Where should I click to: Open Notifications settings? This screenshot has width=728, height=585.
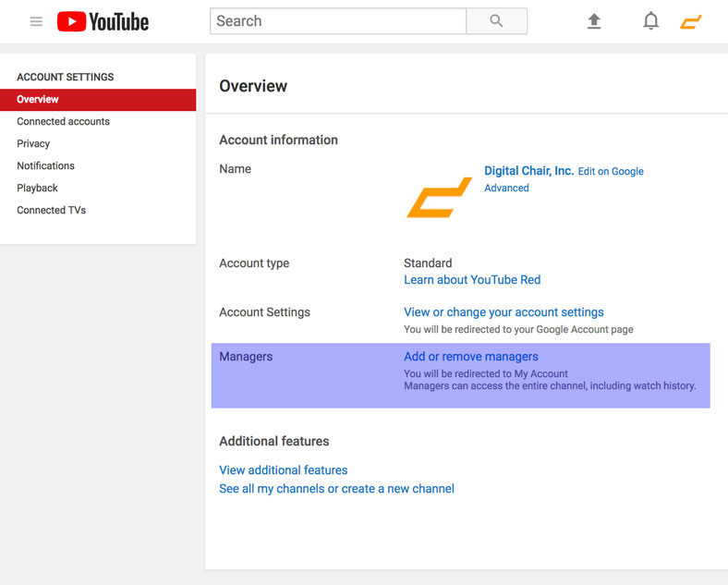click(x=45, y=165)
